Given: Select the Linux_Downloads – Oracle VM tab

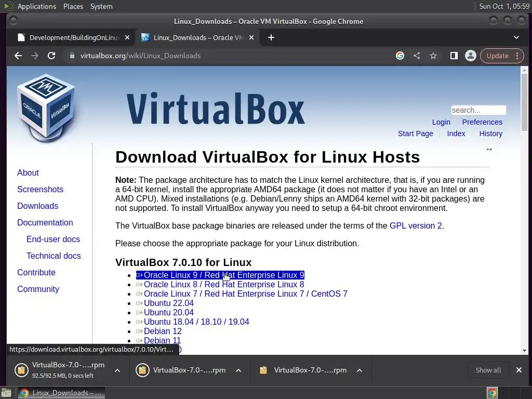Looking at the screenshot, I should [198, 37].
